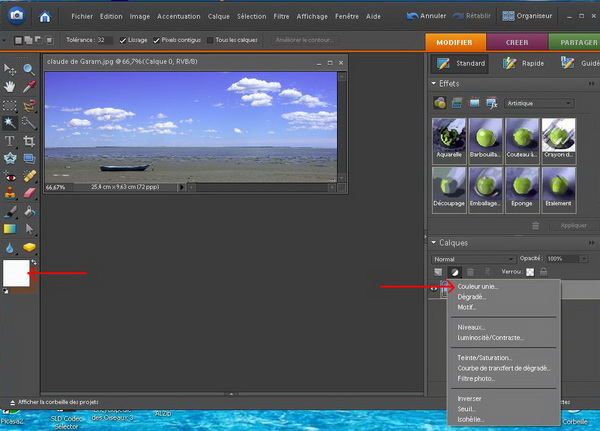Choose the add to selection mode icon
Viewport: 600px width, 431px height.
(28, 40)
